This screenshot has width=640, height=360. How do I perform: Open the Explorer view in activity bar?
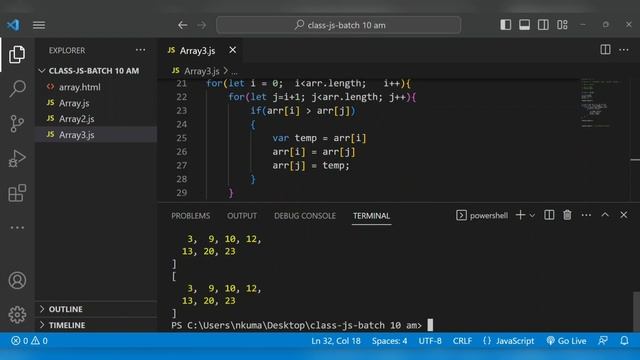(17, 54)
